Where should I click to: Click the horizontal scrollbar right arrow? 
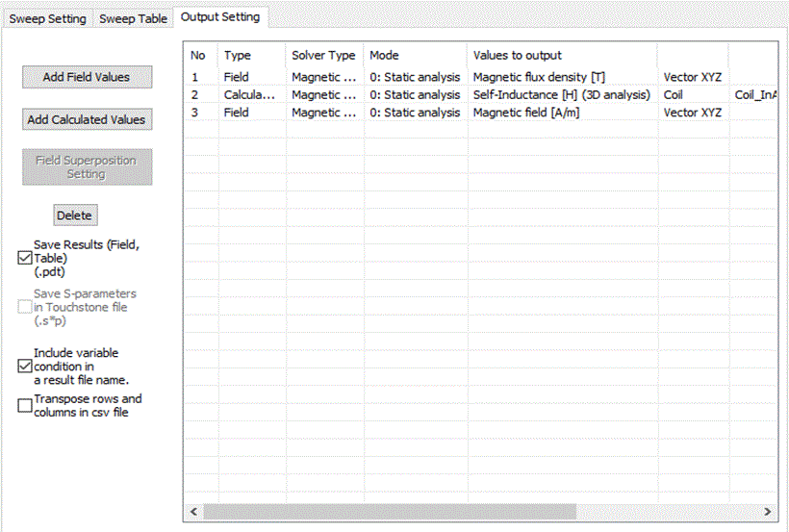pyautogui.click(x=767, y=512)
